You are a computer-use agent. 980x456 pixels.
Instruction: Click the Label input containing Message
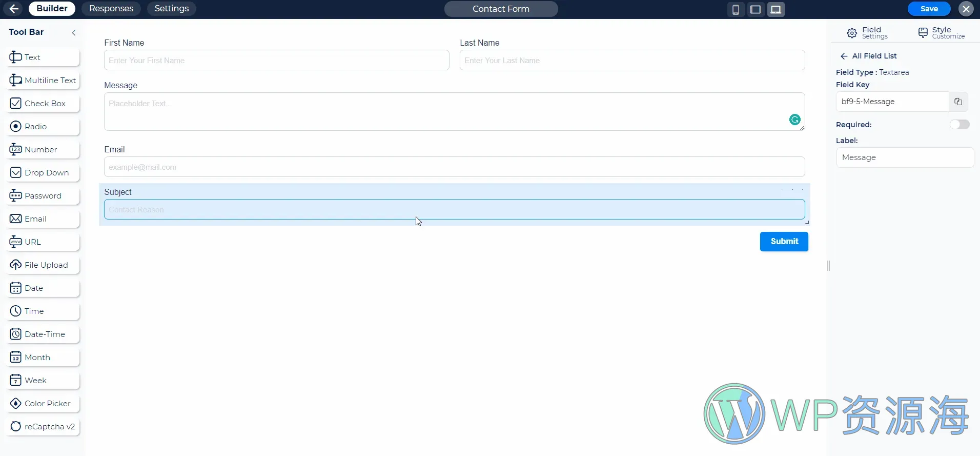[x=905, y=157]
